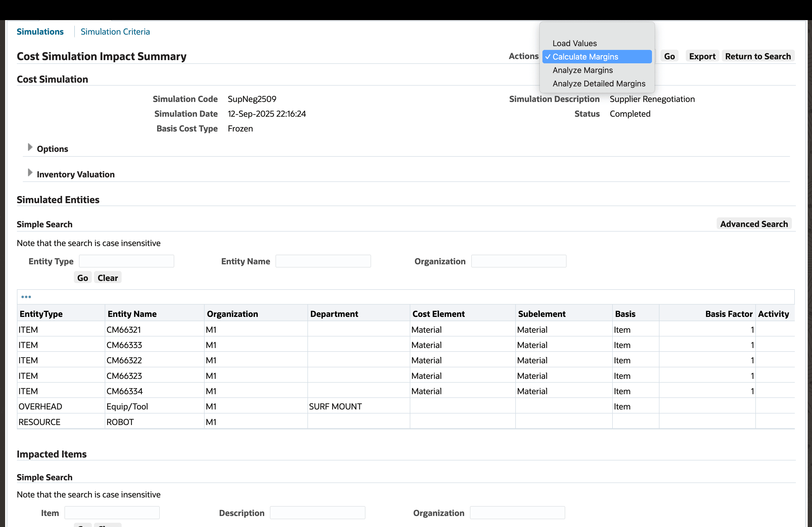Select Load Values from Actions dropdown

point(575,43)
